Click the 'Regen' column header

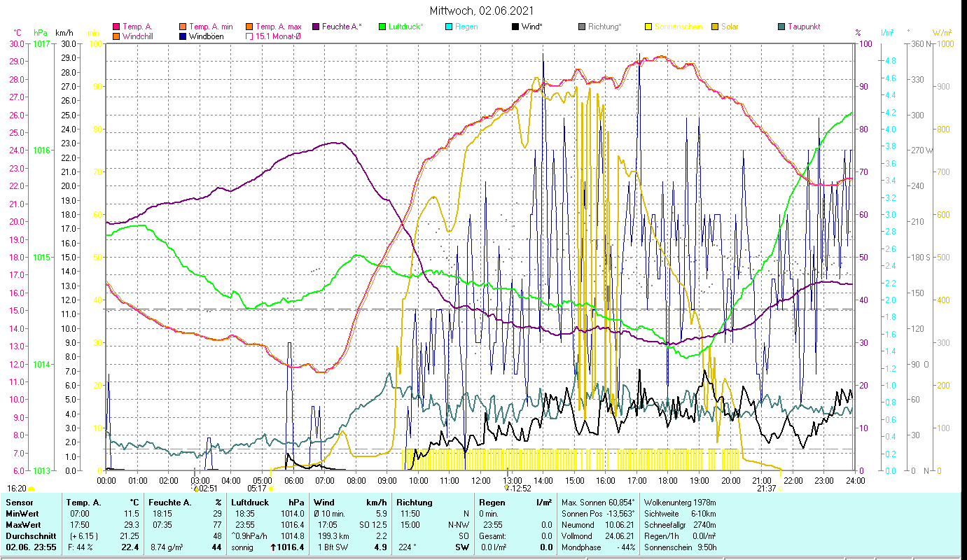tap(492, 503)
